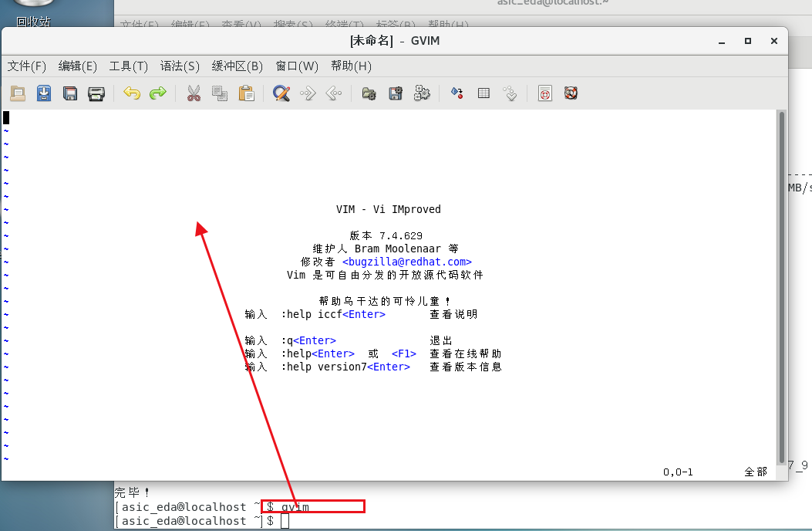Click Build tags table icon

483,93
